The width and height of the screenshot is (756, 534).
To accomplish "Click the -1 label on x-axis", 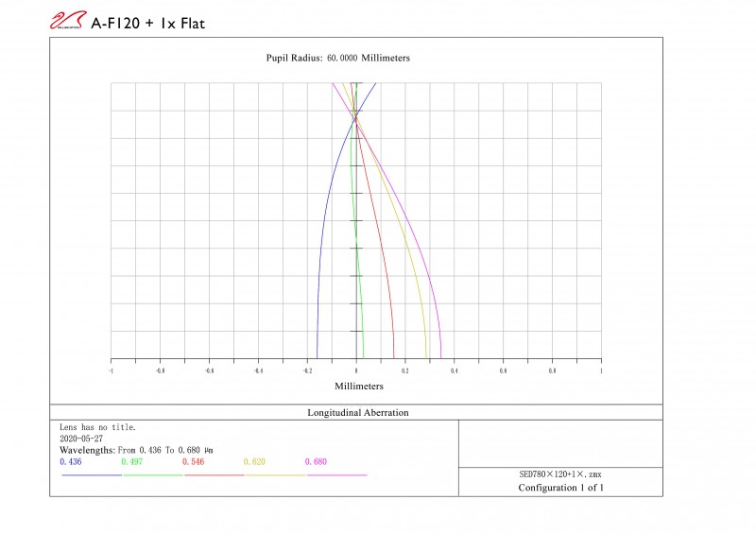I will [111, 371].
